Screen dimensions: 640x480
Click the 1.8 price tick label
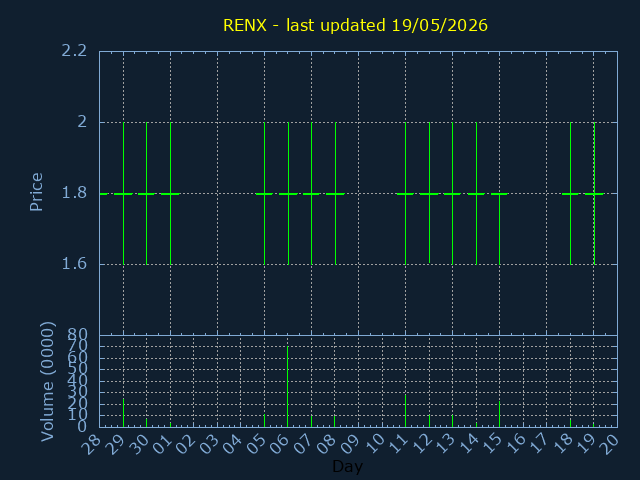[74, 193]
